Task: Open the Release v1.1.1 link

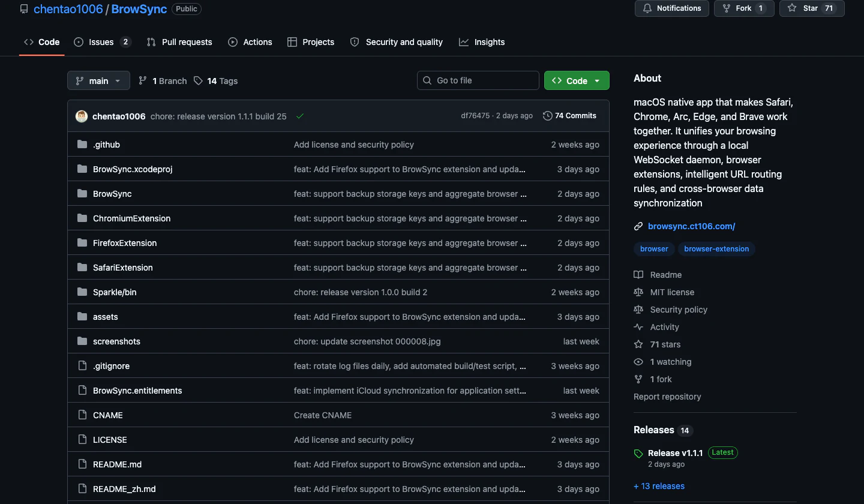Action: (x=676, y=453)
